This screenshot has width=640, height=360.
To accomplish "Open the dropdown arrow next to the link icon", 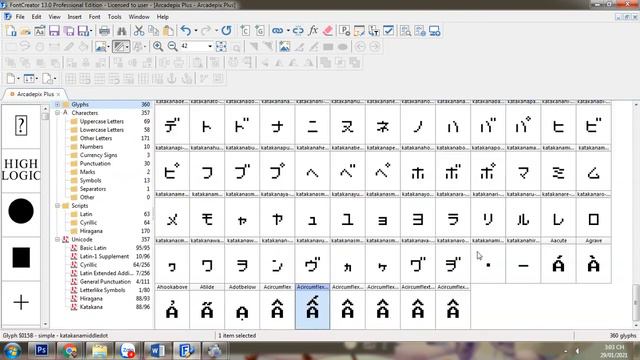I will tap(288, 31).
